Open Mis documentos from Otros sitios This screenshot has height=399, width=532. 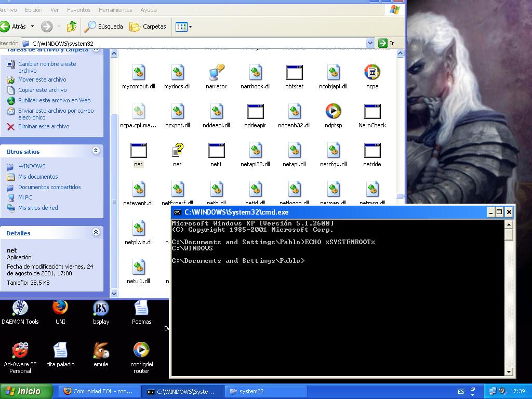(x=38, y=177)
